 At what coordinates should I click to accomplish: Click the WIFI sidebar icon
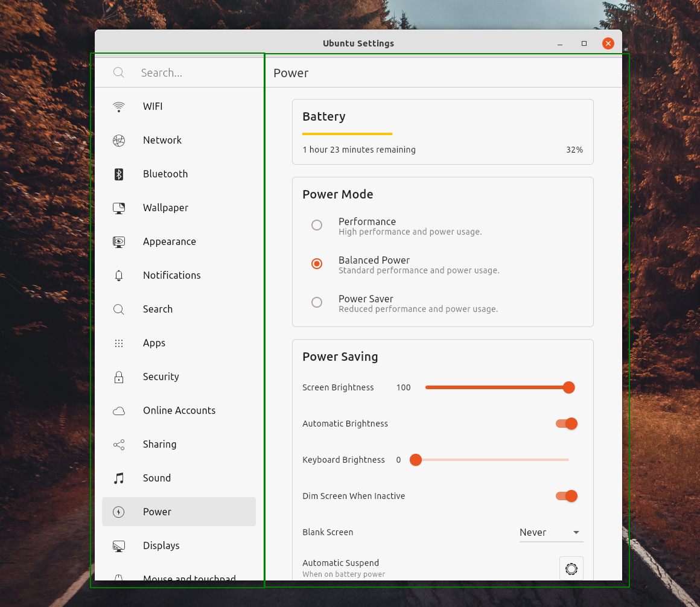[119, 106]
